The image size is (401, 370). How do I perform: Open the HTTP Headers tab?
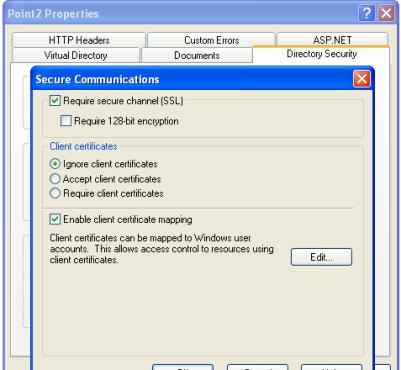[79, 40]
